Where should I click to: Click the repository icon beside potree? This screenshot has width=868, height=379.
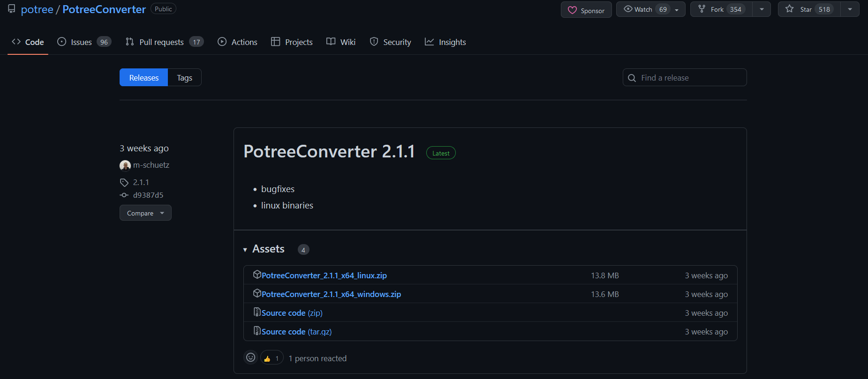12,9
